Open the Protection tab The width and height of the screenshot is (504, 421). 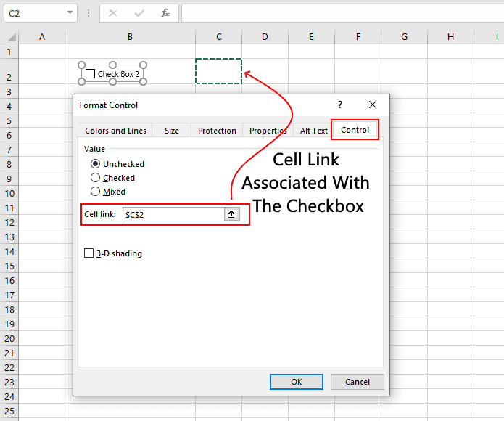[x=217, y=131]
